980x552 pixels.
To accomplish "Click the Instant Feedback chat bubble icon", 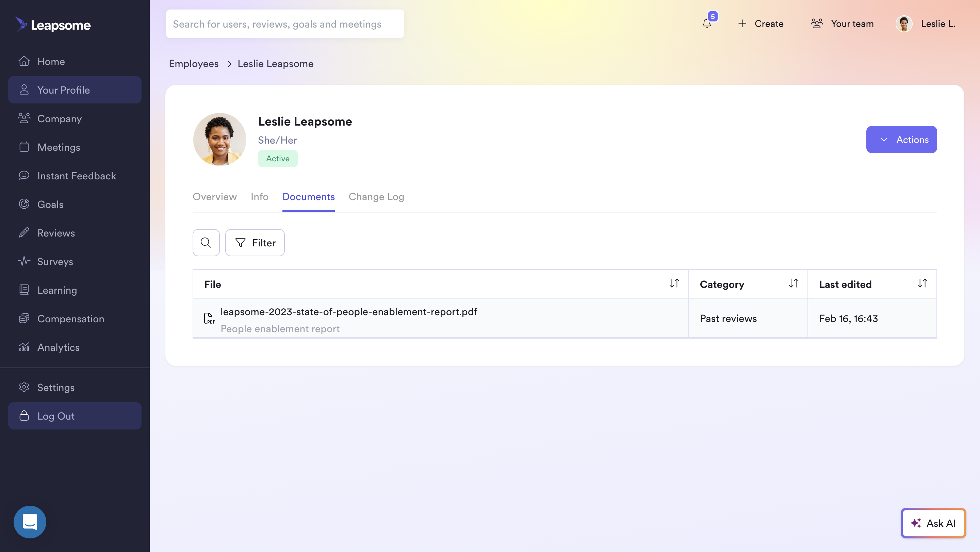I will 24,175.
